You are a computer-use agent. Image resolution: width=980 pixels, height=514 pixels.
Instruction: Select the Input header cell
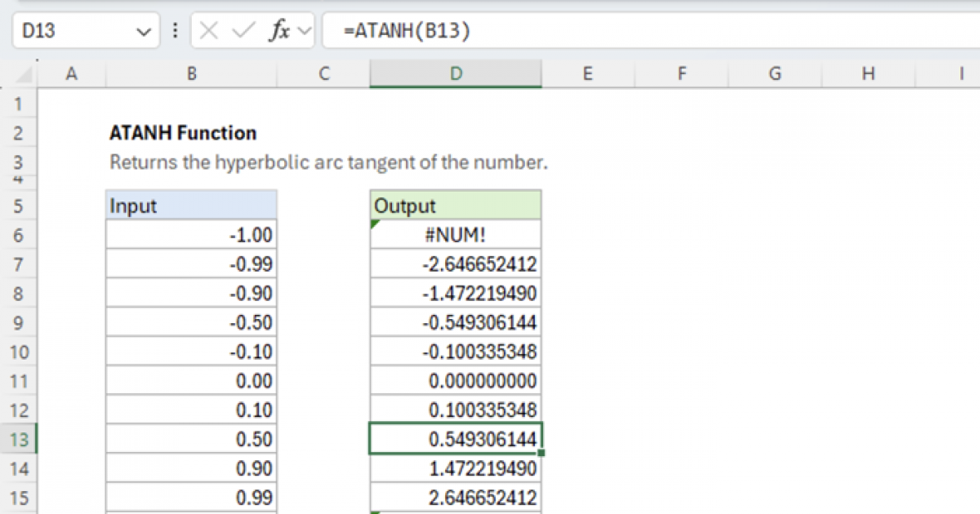[191, 205]
